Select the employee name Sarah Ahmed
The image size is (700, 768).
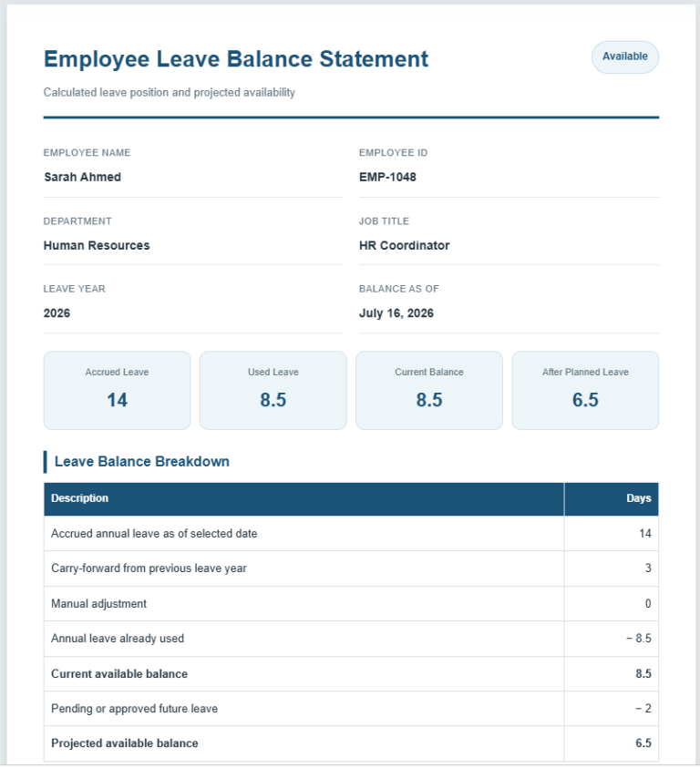click(82, 177)
